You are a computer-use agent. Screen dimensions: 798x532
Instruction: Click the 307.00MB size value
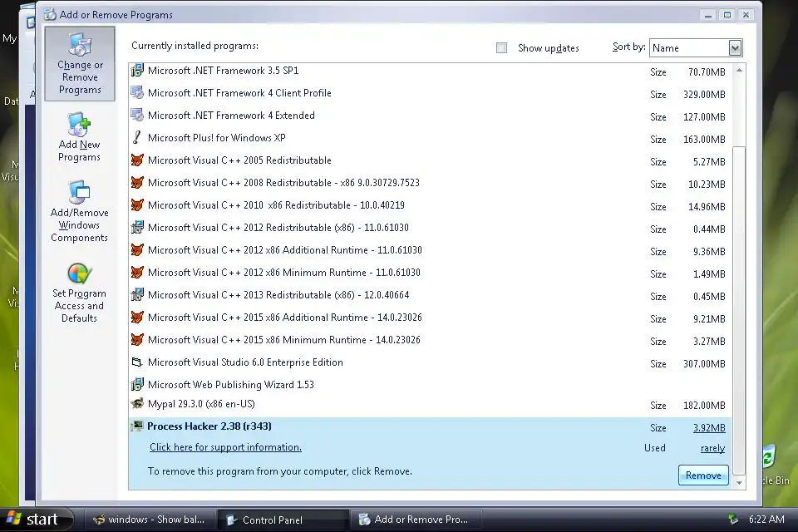coord(704,363)
